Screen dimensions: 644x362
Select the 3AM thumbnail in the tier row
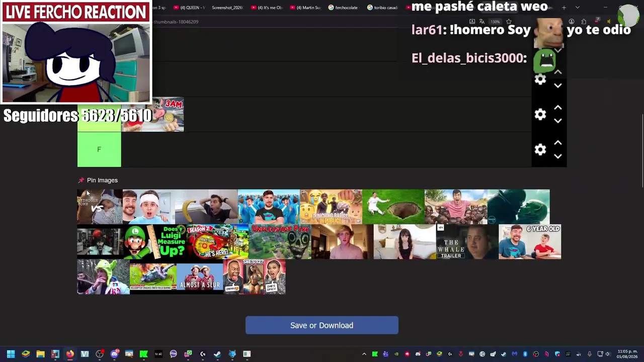coord(153,115)
